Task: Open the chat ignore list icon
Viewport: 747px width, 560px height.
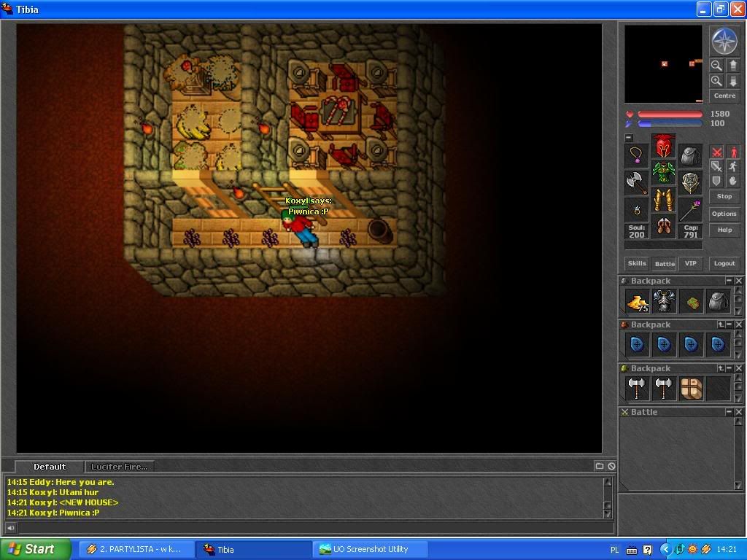Action: pos(611,466)
